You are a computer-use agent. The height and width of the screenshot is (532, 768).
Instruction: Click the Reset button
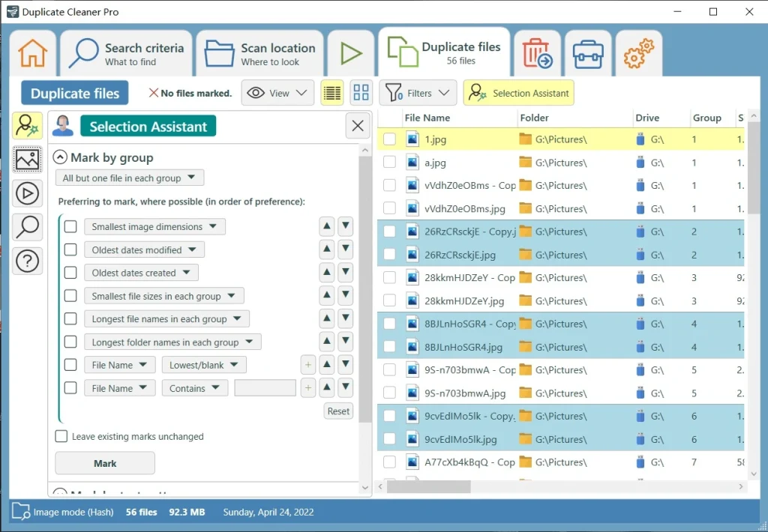point(338,411)
